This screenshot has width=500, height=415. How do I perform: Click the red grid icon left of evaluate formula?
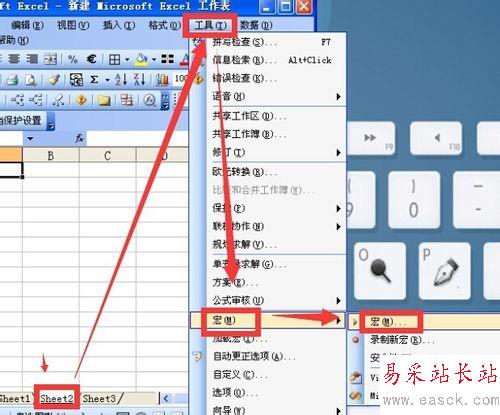pos(127,100)
